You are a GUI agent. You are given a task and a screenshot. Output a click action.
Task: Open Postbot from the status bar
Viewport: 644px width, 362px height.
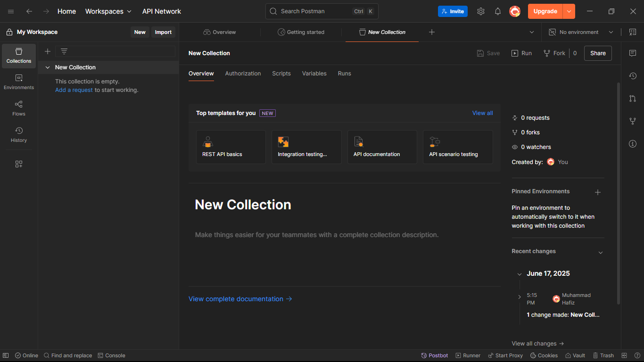point(435,355)
